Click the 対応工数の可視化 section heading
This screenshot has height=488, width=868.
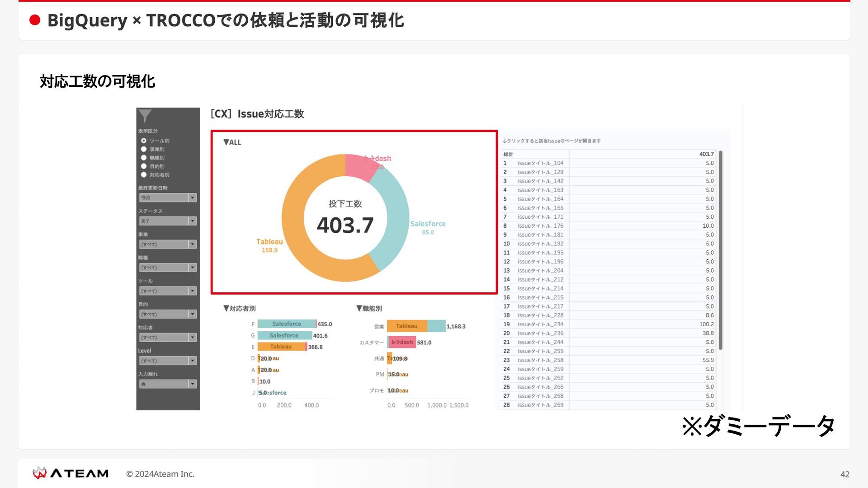click(x=97, y=81)
